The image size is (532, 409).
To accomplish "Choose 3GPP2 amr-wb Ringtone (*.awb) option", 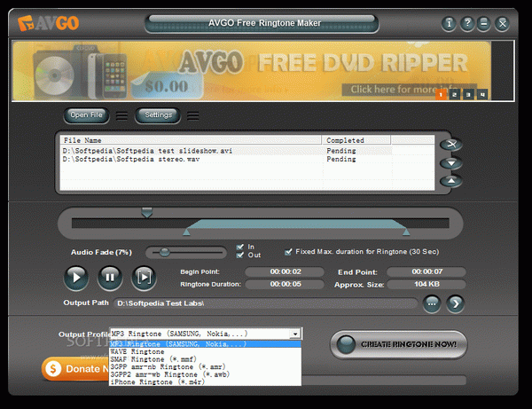I will [206, 374].
